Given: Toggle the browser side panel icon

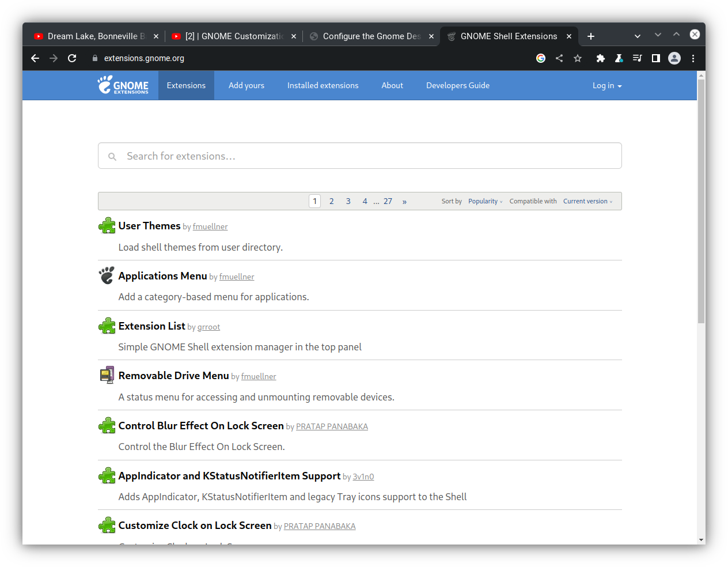Looking at the screenshot, I should [655, 58].
